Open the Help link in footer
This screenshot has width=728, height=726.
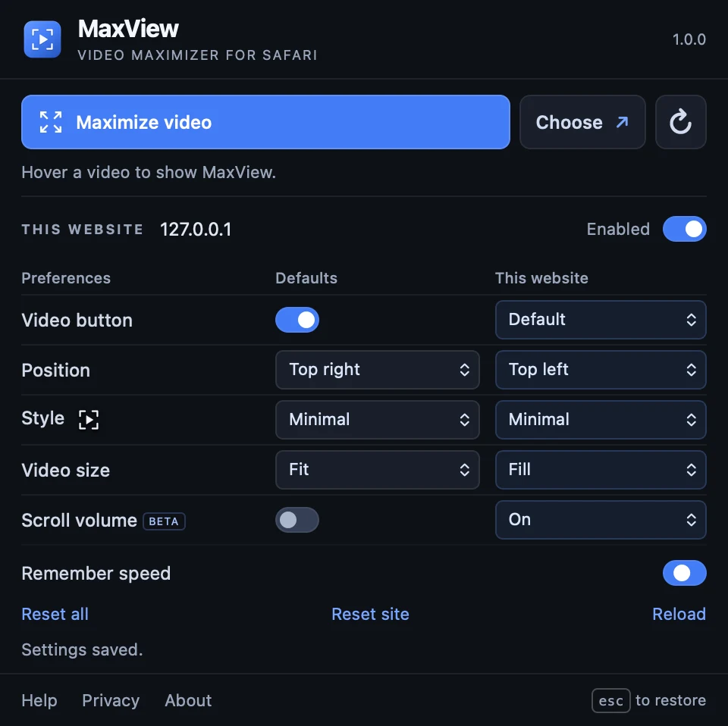point(39,700)
